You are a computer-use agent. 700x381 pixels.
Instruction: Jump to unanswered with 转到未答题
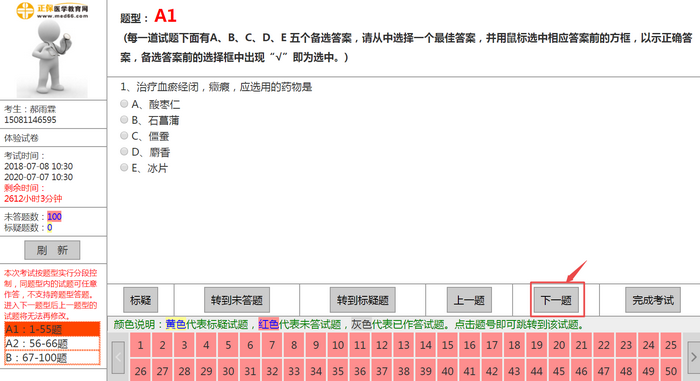pyautogui.click(x=237, y=300)
